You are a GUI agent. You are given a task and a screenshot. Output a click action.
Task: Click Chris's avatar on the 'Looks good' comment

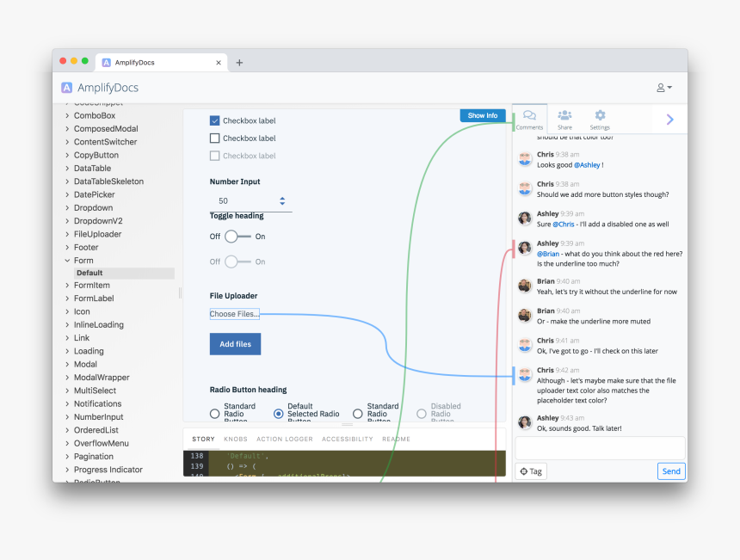[x=525, y=159]
